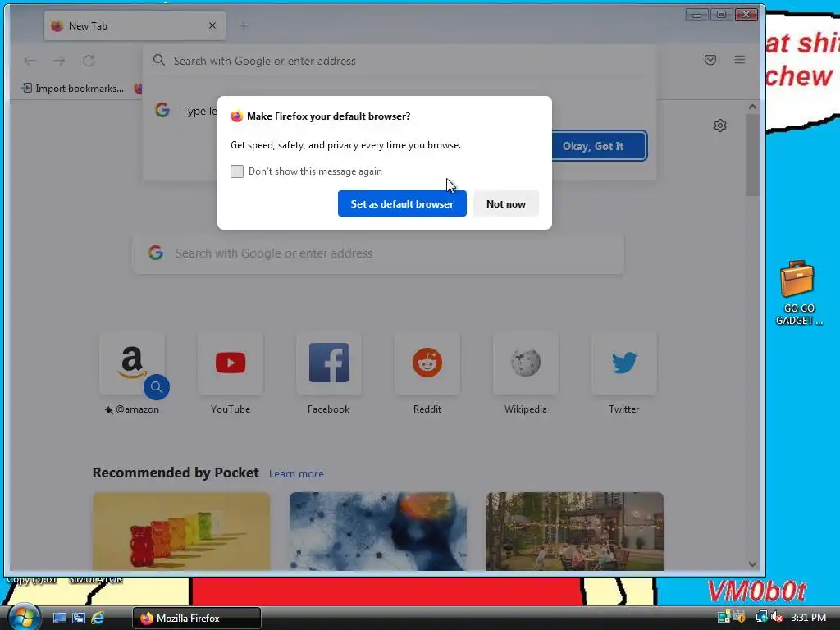Focus the address bar search field

point(399,61)
